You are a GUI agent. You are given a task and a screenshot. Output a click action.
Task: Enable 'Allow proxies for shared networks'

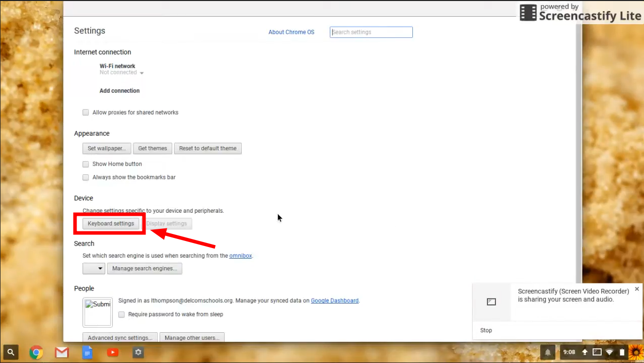pos(86,112)
